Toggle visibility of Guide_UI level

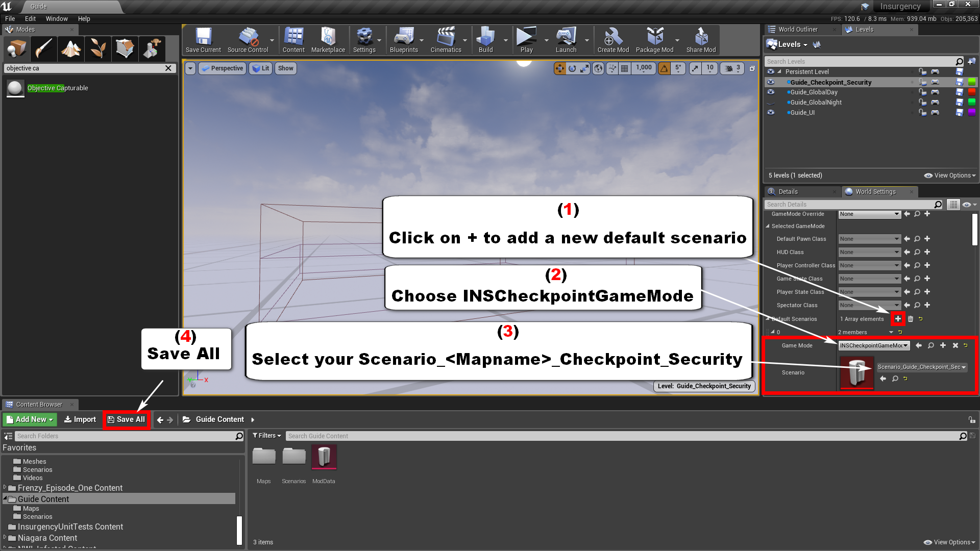(x=771, y=113)
